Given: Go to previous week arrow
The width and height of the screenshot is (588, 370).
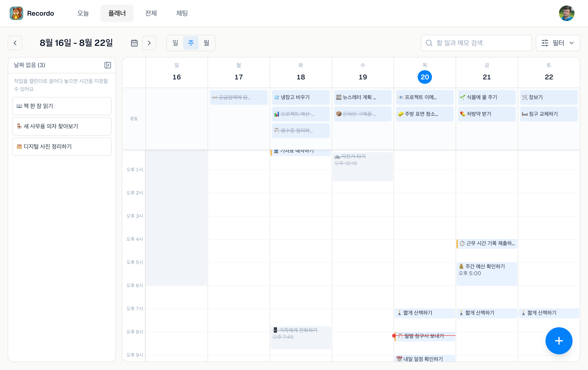Looking at the screenshot, I should (x=15, y=43).
